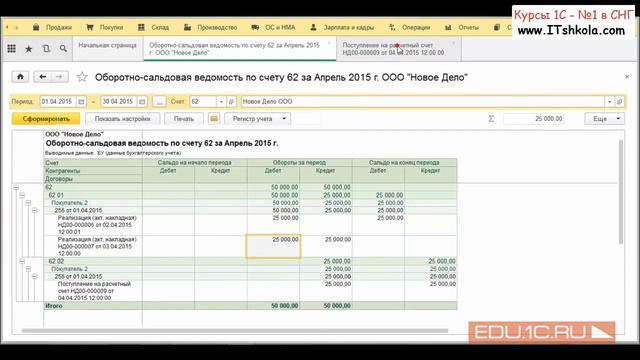Switch to the Поступление на расчетный счет tab
This screenshot has width=640, height=360.
click(399, 49)
